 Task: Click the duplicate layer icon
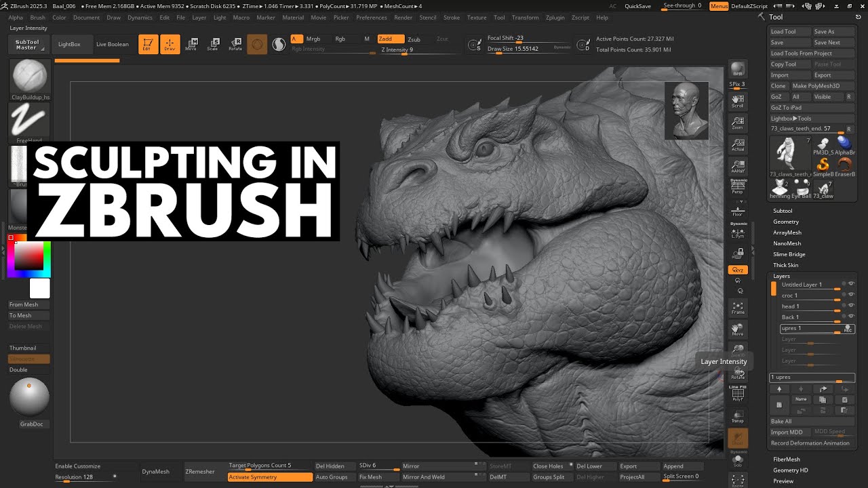pos(822,400)
